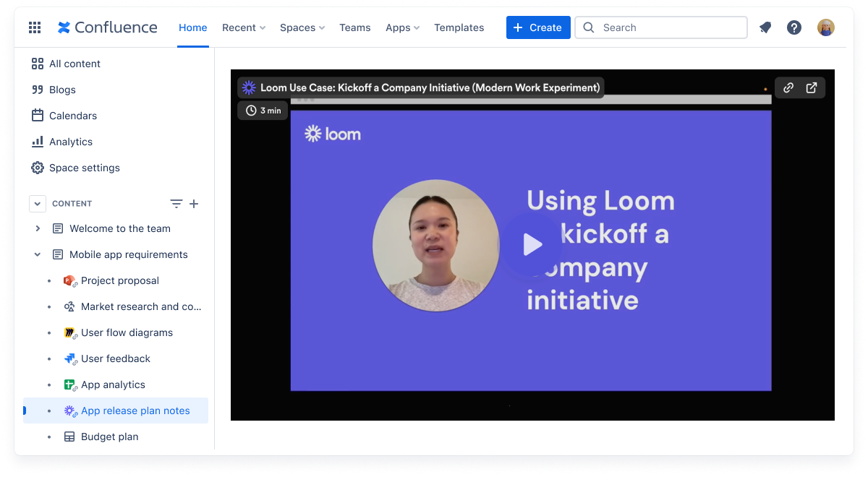The height and width of the screenshot is (477, 868).
Task: Collapse the Mobile app requirements tree
Action: click(38, 254)
